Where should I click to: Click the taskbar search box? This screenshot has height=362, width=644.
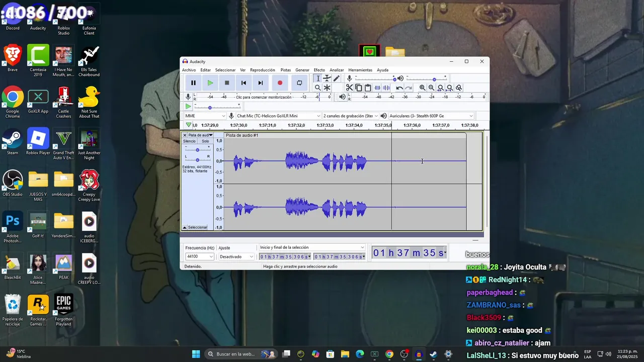click(x=242, y=354)
